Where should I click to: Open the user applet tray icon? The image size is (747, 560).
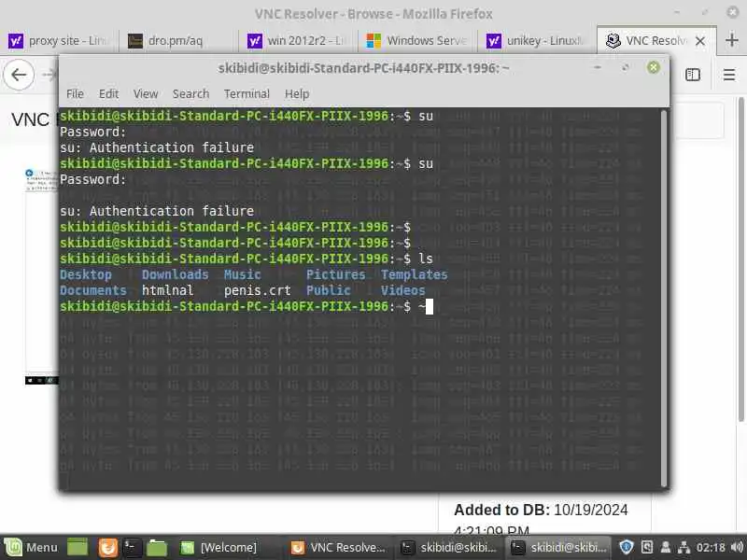pos(666,547)
